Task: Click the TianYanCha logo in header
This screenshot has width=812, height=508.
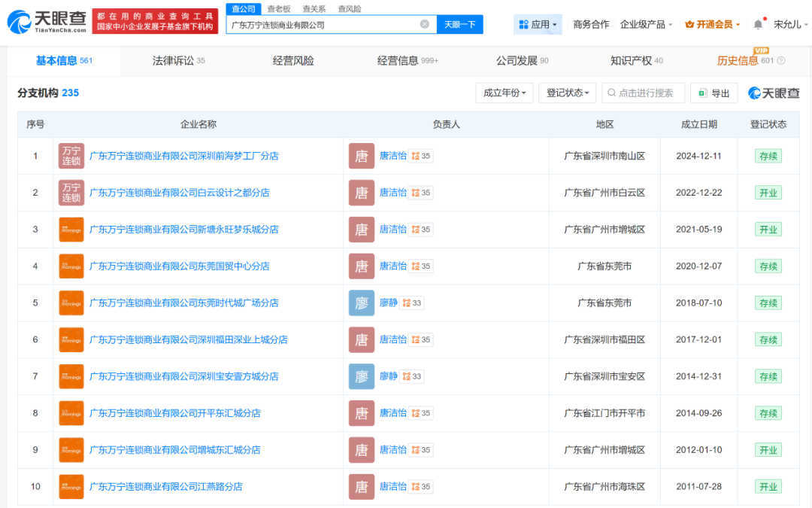Action: point(47,22)
